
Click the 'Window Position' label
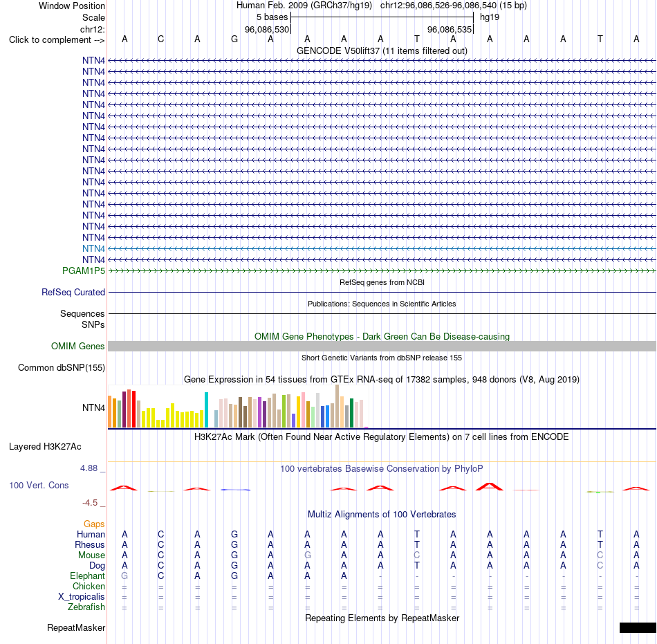[x=72, y=6]
